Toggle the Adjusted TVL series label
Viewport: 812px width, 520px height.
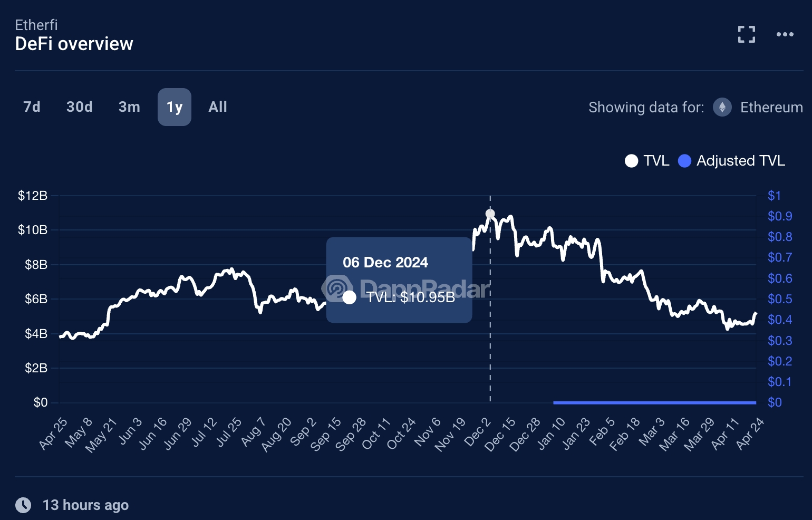coord(741,161)
